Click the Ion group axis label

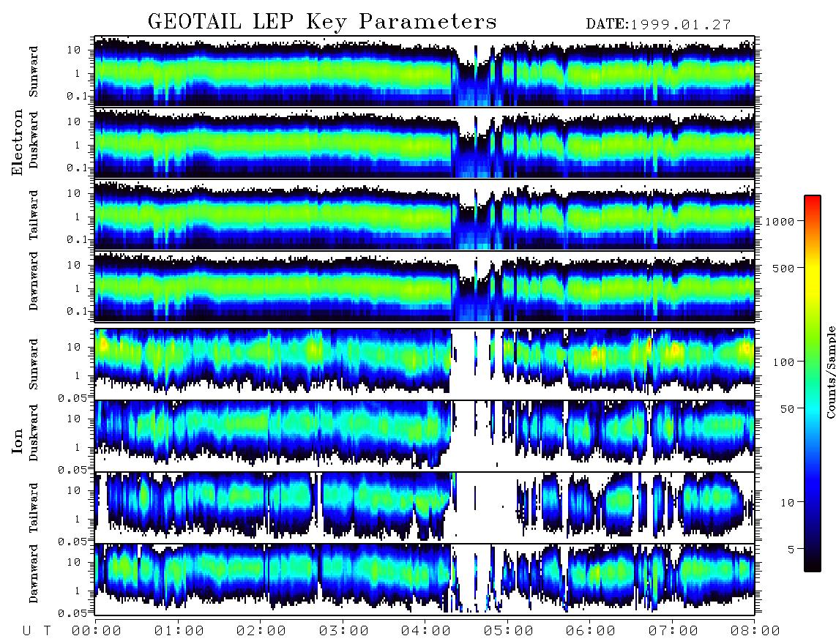18,441
